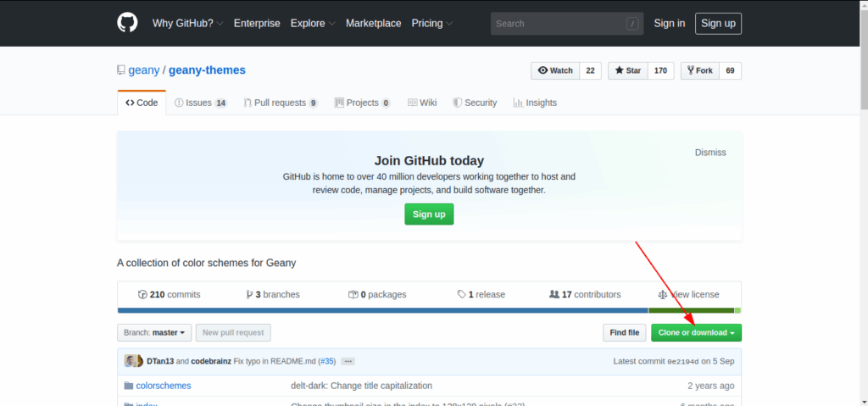Open the colorschemes folder

[164, 386]
